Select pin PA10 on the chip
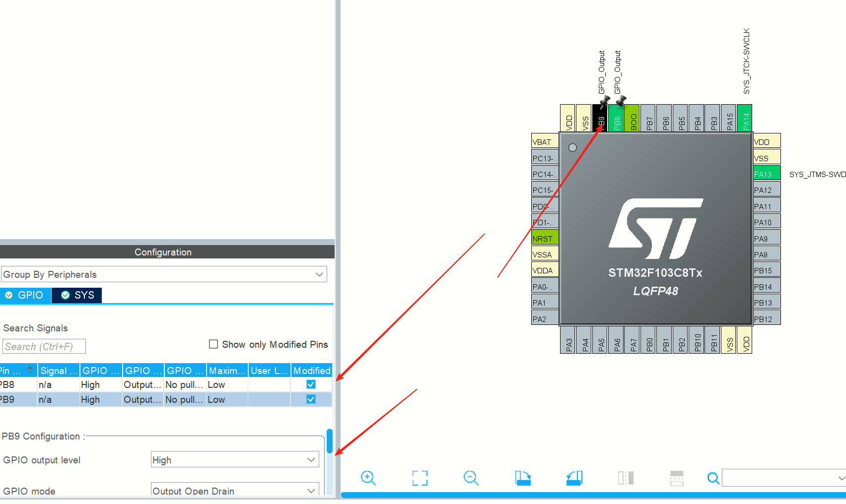Viewport: 846px width, 504px height. click(767, 221)
